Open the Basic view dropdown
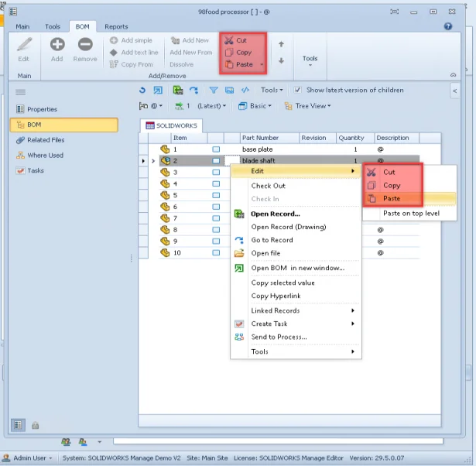476x466 pixels. (255, 106)
